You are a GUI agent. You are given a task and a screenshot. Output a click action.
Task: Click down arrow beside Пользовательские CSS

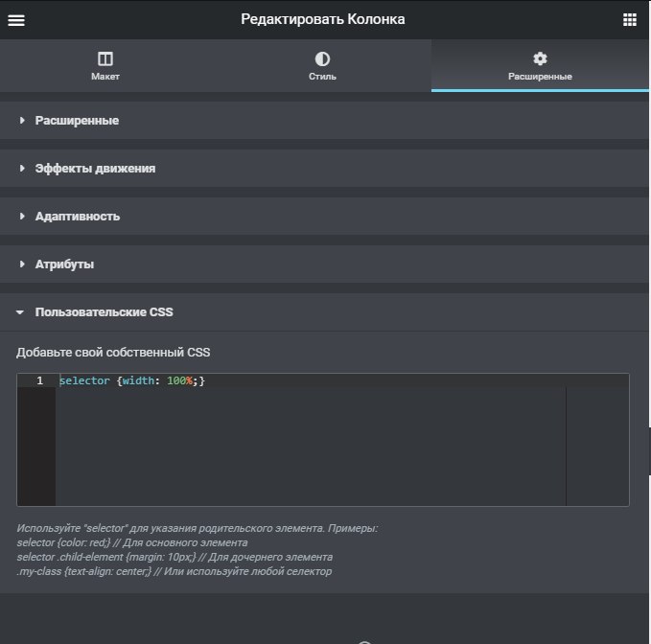pos(20,312)
